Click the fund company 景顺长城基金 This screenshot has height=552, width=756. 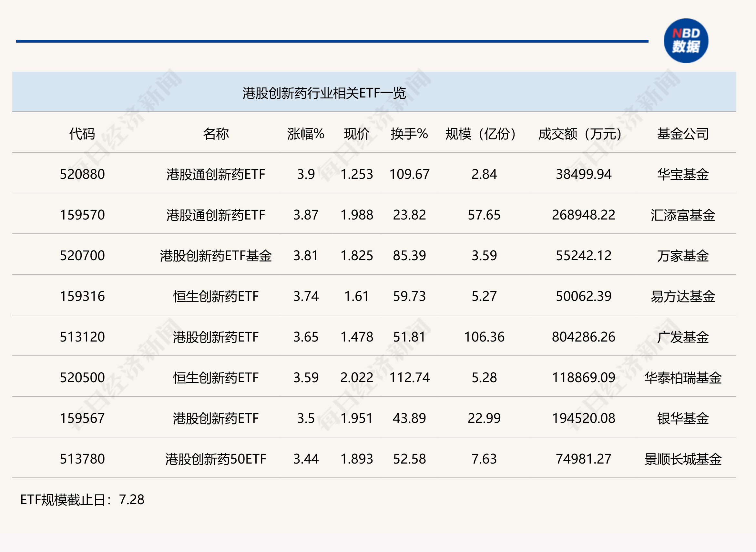(683, 459)
